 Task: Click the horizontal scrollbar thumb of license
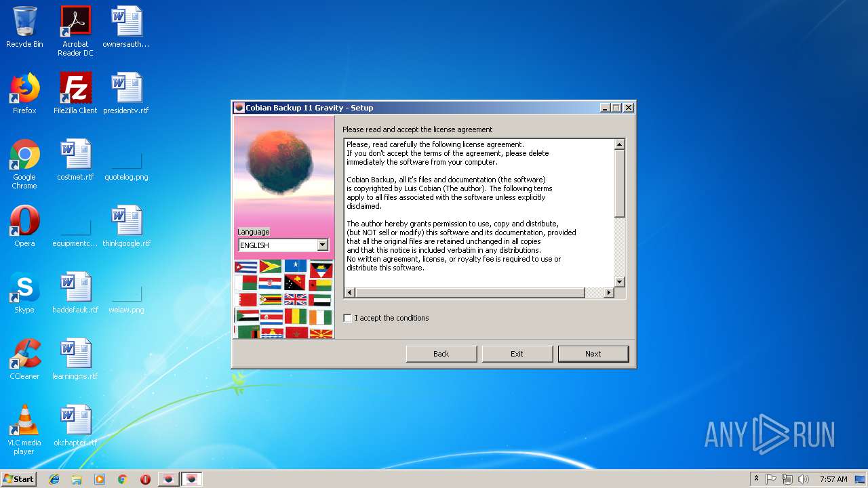coord(470,293)
